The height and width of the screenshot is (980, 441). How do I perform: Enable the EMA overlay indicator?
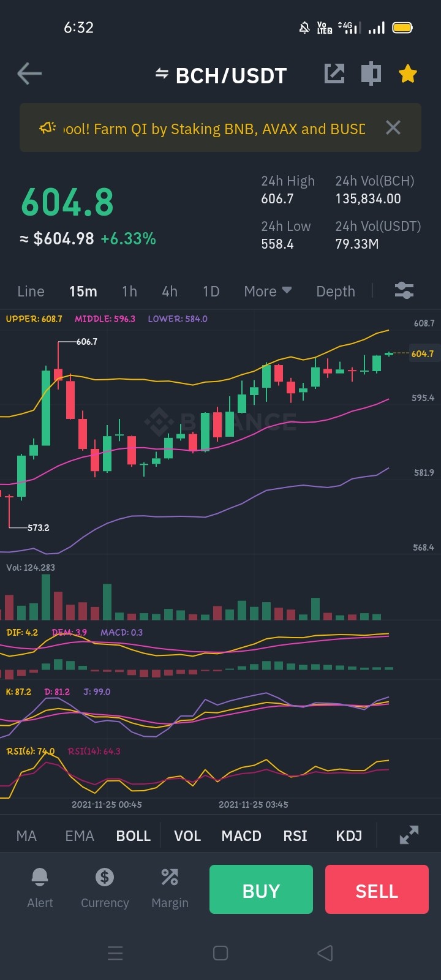80,835
